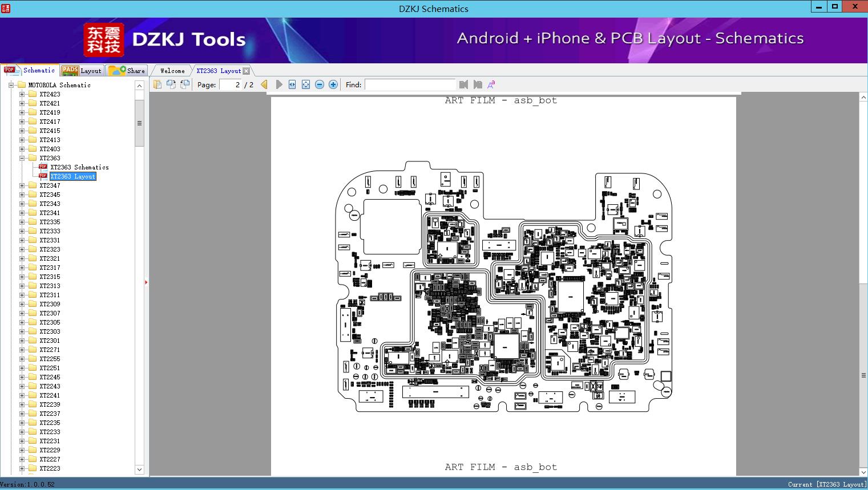This screenshot has height=490, width=868.
Task: Collapse the XT2363 folder
Action: point(22,158)
